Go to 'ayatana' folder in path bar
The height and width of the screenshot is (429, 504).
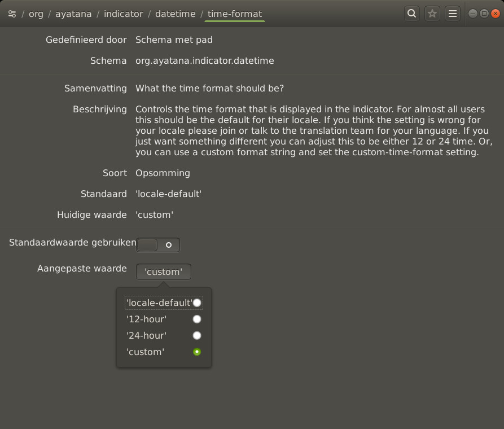pyautogui.click(x=73, y=14)
